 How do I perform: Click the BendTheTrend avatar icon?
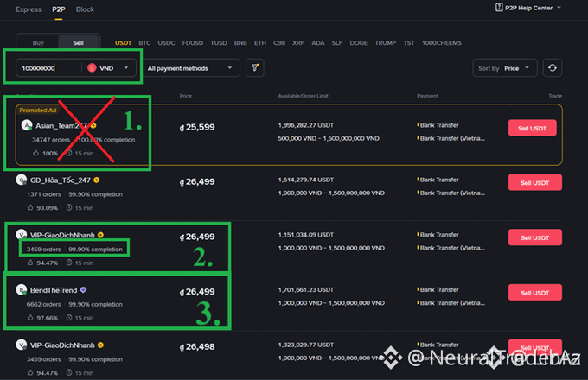(22, 290)
